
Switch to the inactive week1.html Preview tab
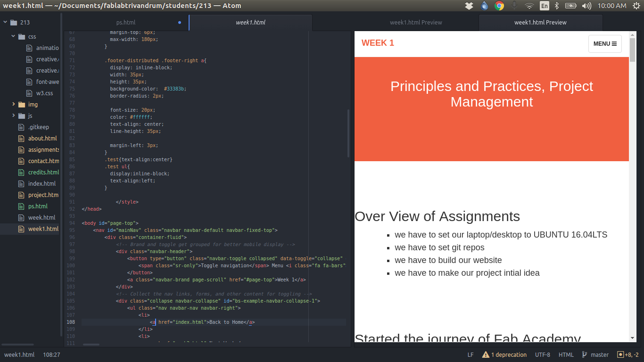pos(416,22)
